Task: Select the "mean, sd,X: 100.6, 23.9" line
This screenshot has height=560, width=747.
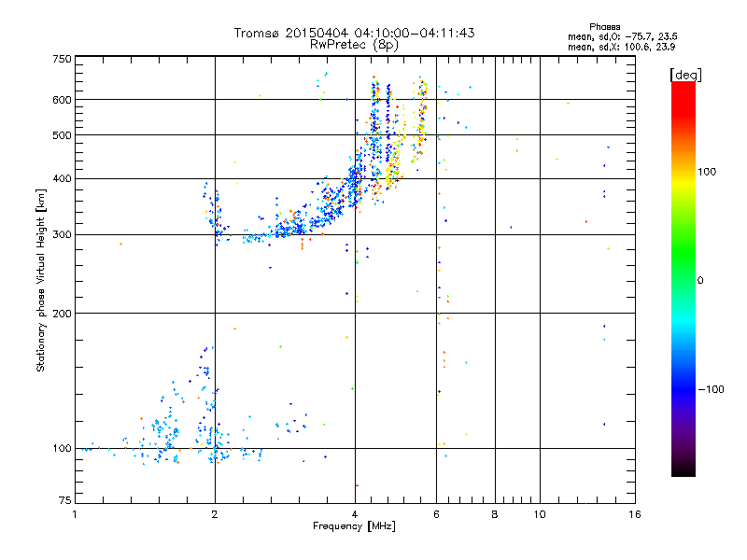Action: coord(621,47)
